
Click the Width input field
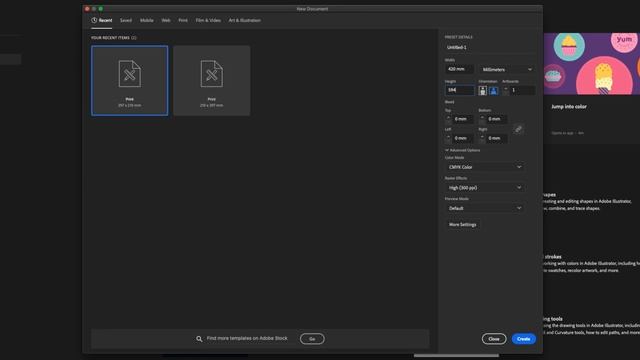pos(460,69)
